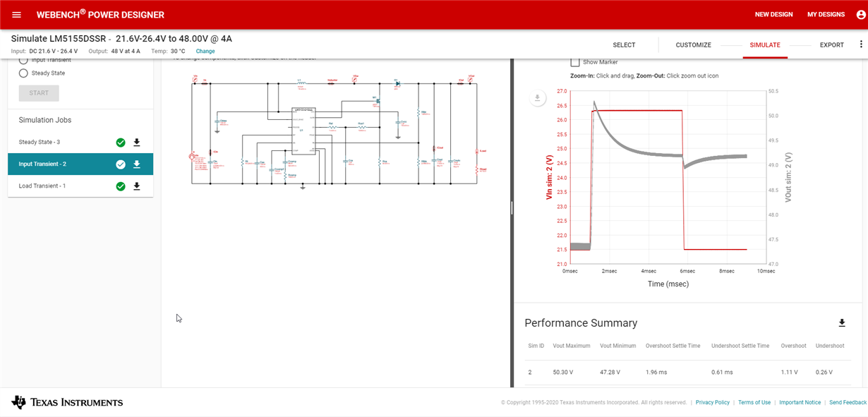Screen dimensions: 868x417
Task: Open the SIMULATE step tab
Action: point(765,44)
